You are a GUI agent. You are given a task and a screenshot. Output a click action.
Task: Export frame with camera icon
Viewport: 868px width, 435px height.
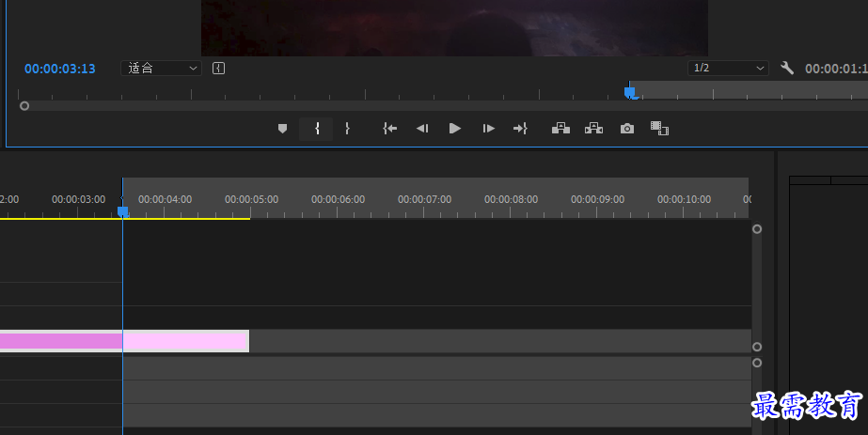tap(626, 129)
